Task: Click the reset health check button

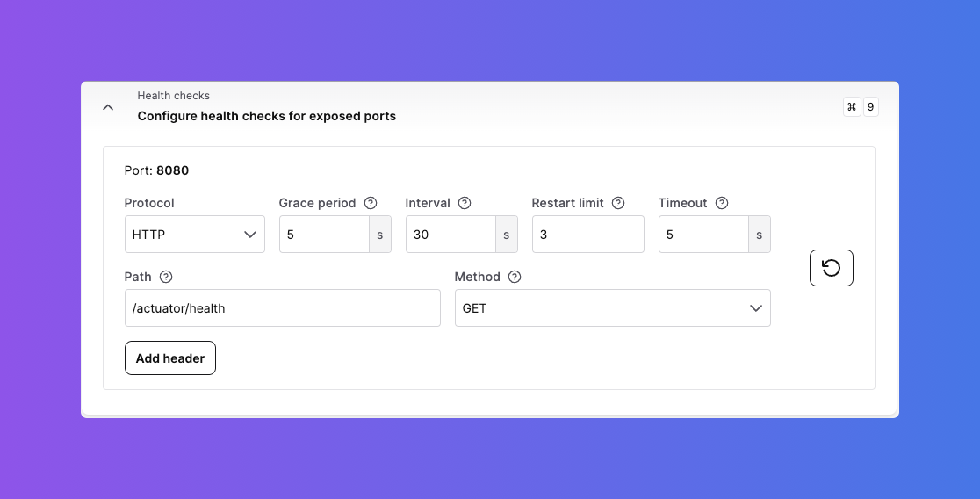Action: 831,268
